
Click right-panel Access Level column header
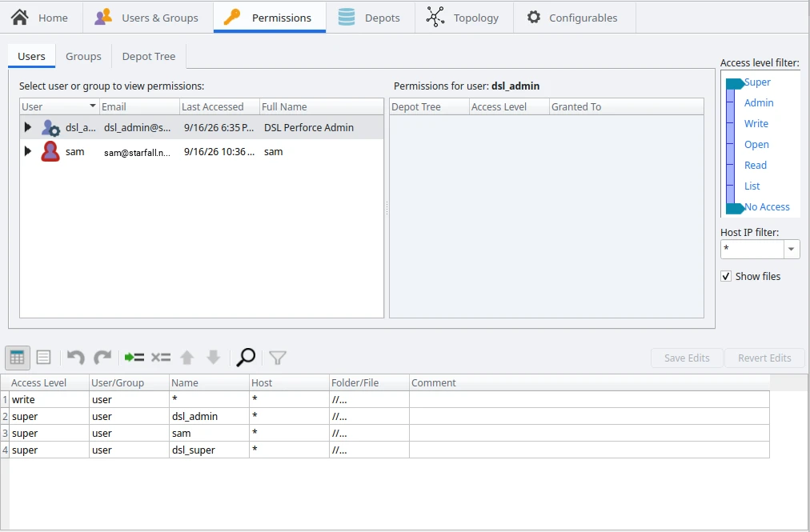pyautogui.click(x=509, y=107)
